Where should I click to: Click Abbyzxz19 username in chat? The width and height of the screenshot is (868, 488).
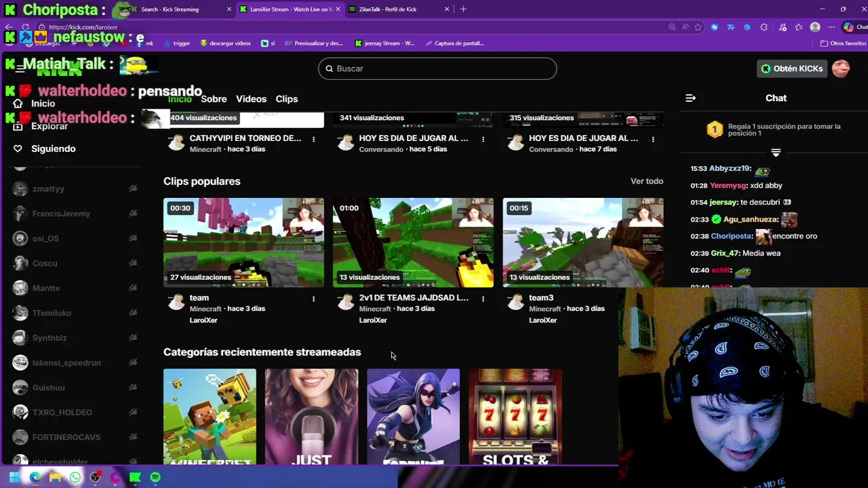point(730,169)
